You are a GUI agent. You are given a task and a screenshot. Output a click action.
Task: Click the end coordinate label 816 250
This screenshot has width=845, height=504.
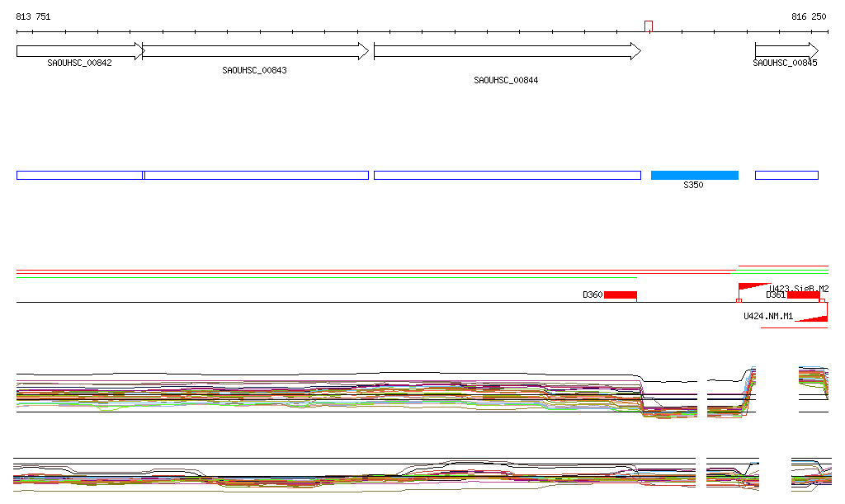coord(808,16)
